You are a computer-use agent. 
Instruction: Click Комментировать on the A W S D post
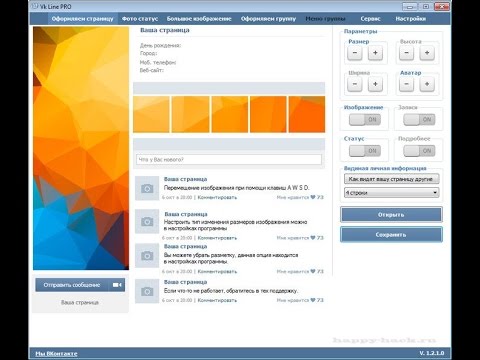click(x=217, y=197)
